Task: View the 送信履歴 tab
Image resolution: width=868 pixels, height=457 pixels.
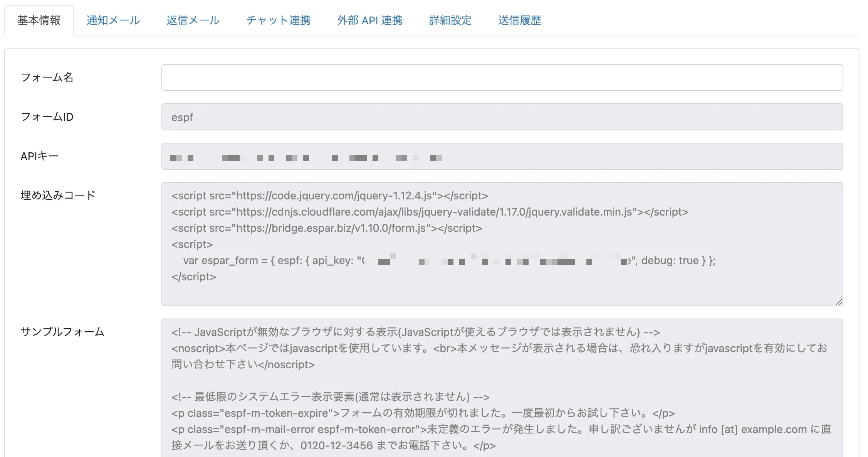Action: tap(519, 20)
